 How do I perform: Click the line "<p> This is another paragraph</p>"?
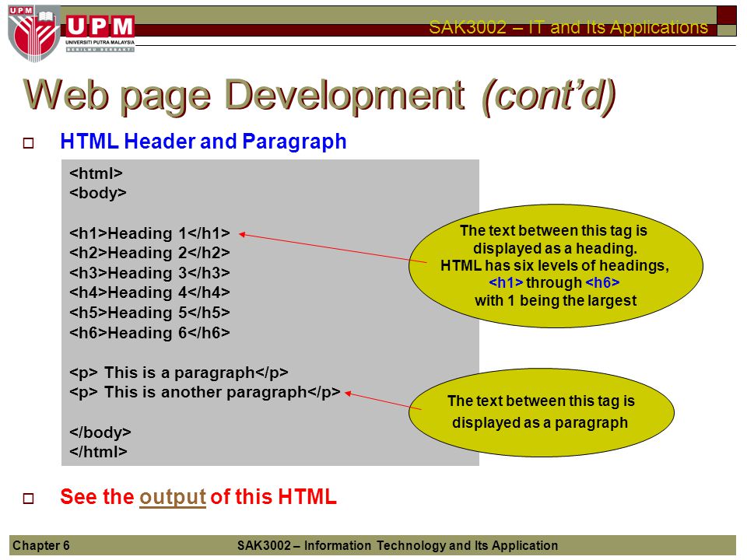205,392
